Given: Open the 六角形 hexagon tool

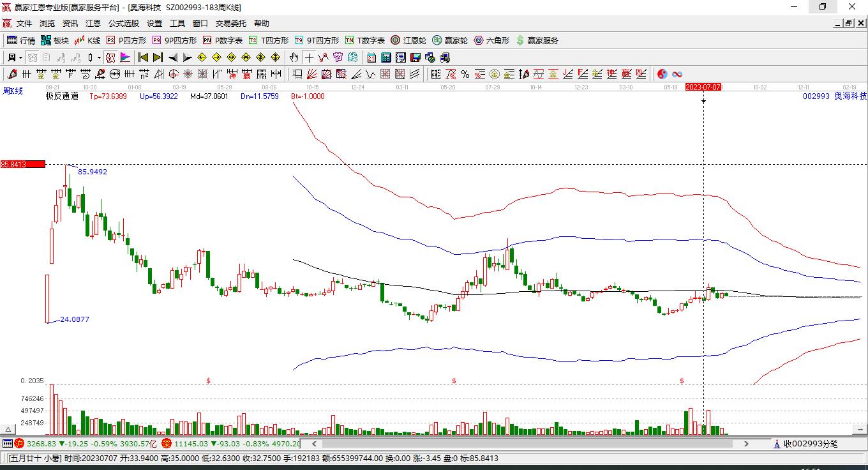Looking at the screenshot, I should [491, 40].
